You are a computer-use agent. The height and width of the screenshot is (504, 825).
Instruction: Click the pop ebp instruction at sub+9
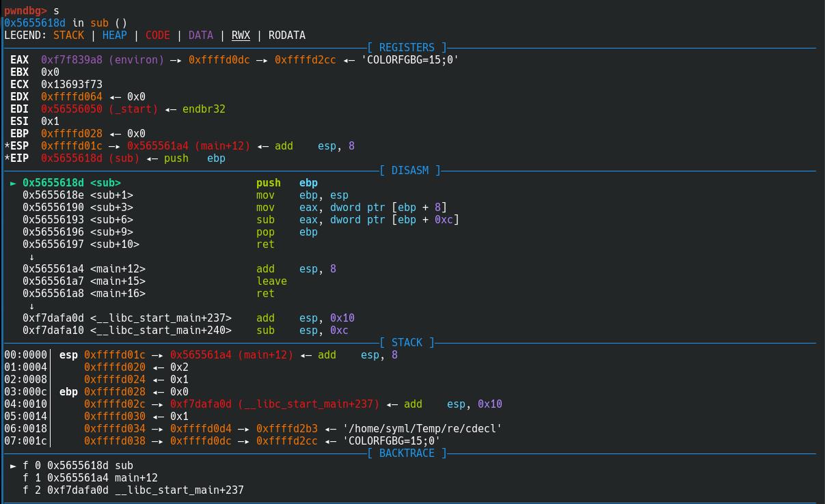[287, 232]
